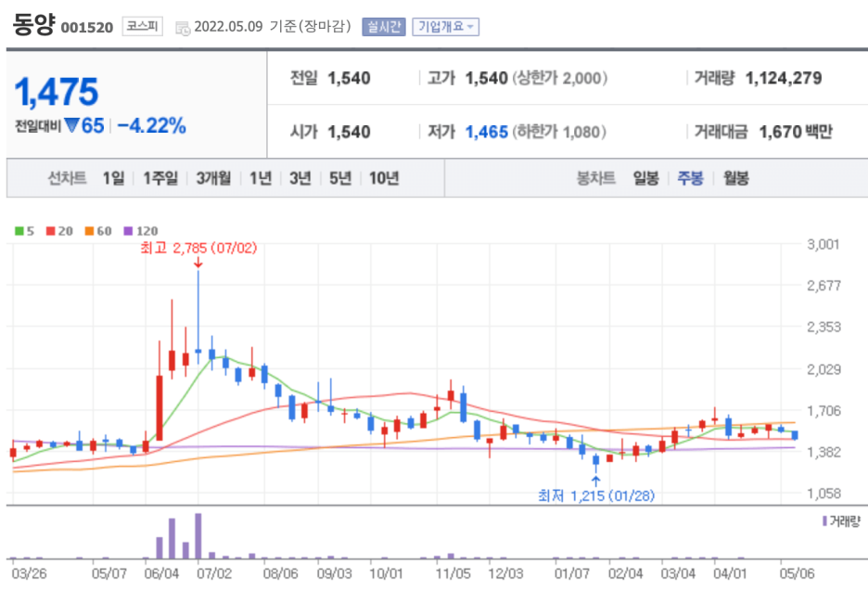This screenshot has width=868, height=591.
Task: Click the 실시간 real-time button
Action: 384,27
